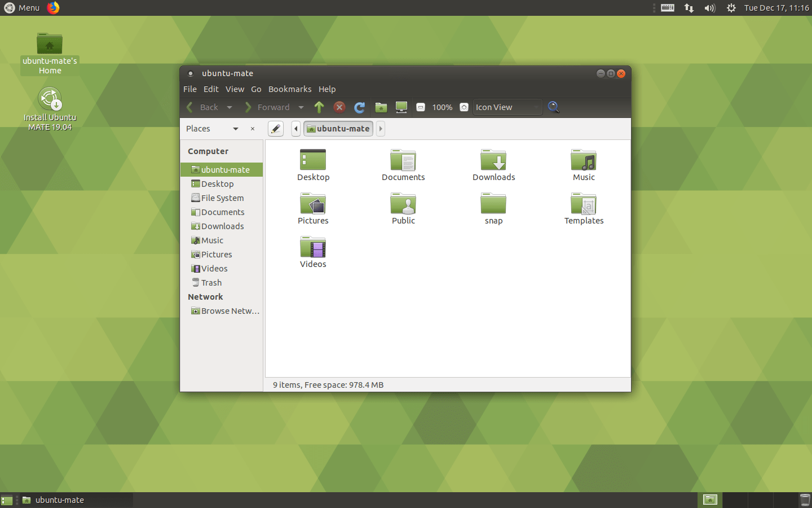Click the path bar right scroll arrow
Viewport: 812px width, 508px height.
point(381,129)
